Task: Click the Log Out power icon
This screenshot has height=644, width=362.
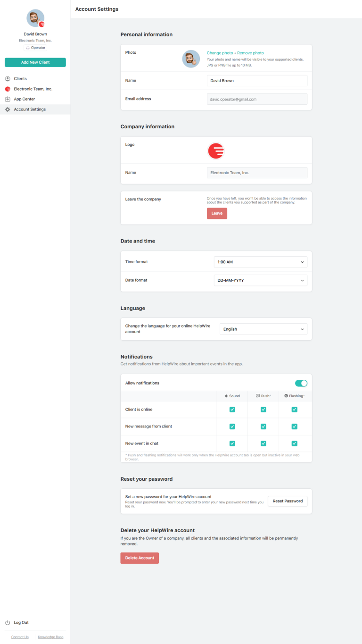Action: 8,622
